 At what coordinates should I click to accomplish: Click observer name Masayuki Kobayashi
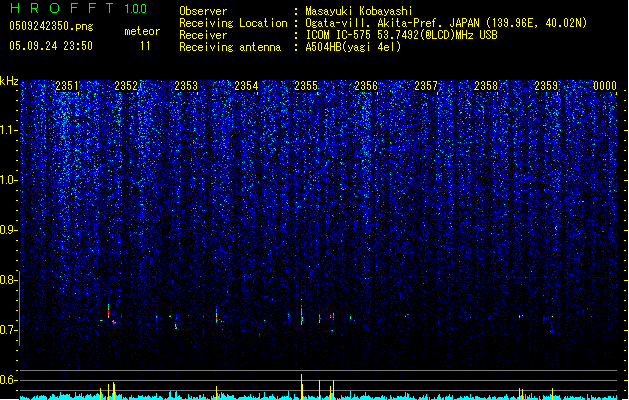point(359,11)
